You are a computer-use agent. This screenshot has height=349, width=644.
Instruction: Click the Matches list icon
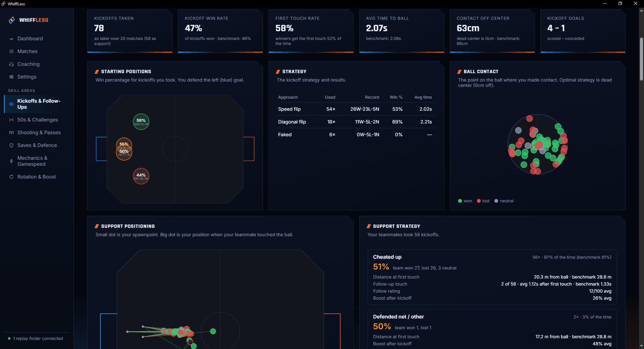pos(11,51)
